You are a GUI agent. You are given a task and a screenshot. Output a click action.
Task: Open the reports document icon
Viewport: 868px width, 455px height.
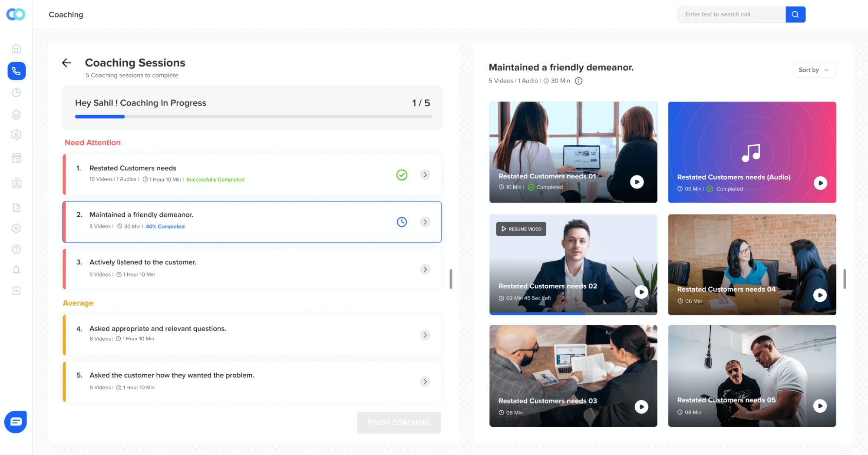pyautogui.click(x=16, y=208)
